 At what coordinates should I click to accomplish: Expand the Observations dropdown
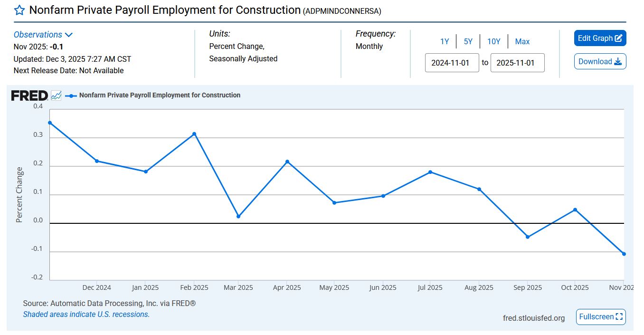point(43,35)
